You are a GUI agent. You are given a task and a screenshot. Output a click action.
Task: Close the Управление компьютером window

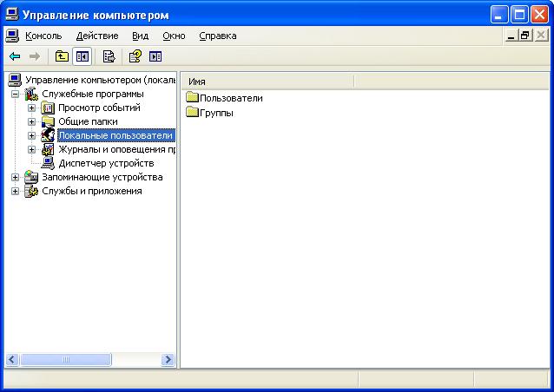[x=540, y=15]
